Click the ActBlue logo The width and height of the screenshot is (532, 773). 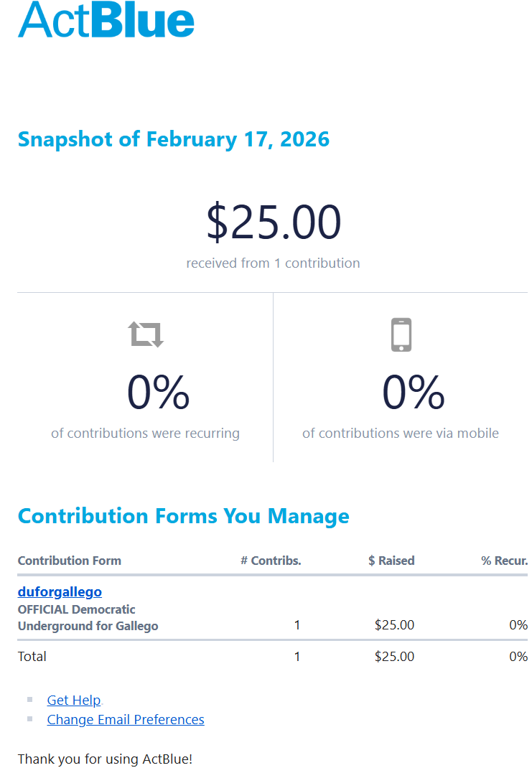click(x=106, y=20)
